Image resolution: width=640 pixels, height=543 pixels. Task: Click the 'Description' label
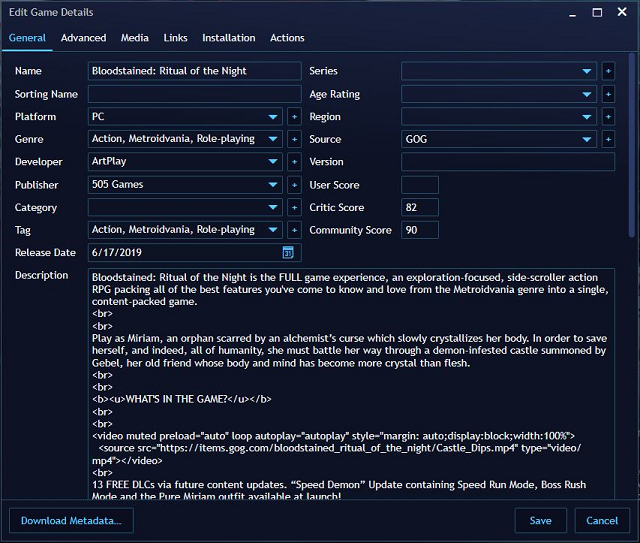[42, 276]
